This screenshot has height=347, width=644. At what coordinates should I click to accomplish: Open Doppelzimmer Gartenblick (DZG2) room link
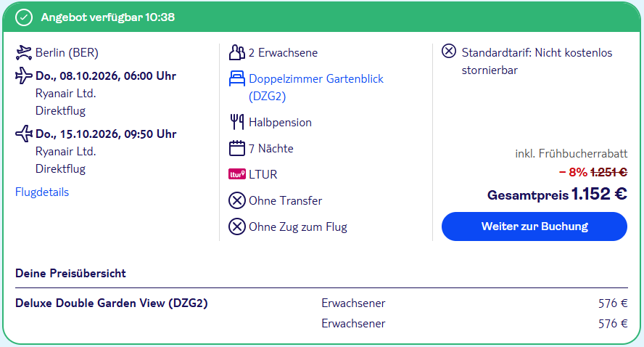click(316, 87)
